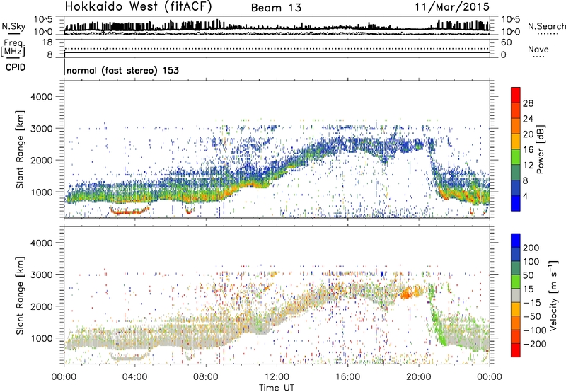Click 'normal (fast stereo) 153' mode text
The image size is (566, 392).
tap(122, 70)
